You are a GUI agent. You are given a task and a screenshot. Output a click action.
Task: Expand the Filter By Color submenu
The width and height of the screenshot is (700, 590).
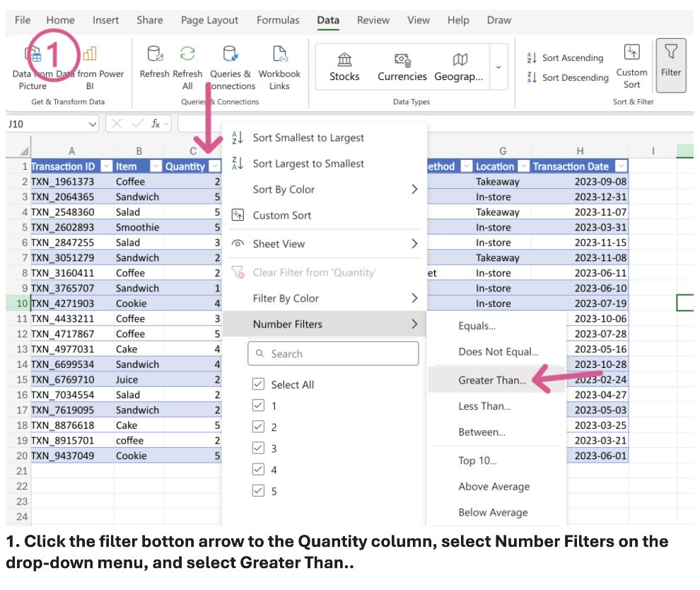(414, 299)
